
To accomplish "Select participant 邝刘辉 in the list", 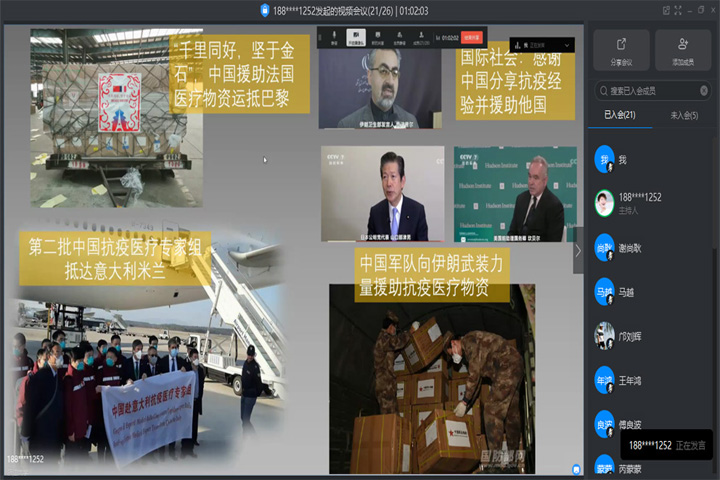I will [x=652, y=336].
